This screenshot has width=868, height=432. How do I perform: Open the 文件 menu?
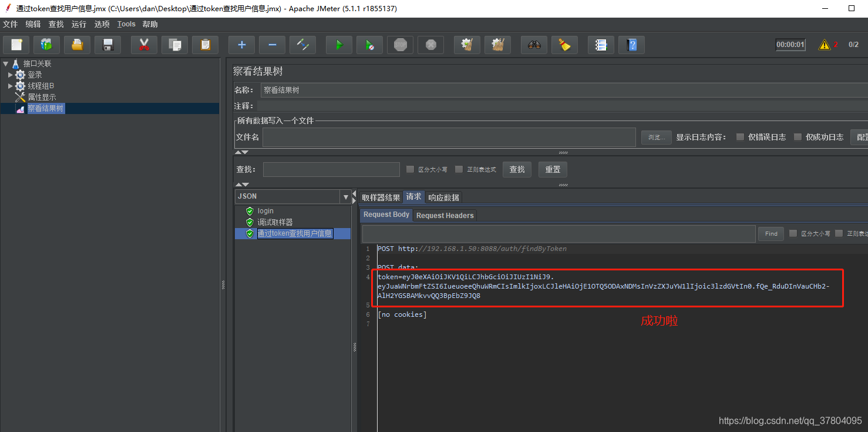11,24
